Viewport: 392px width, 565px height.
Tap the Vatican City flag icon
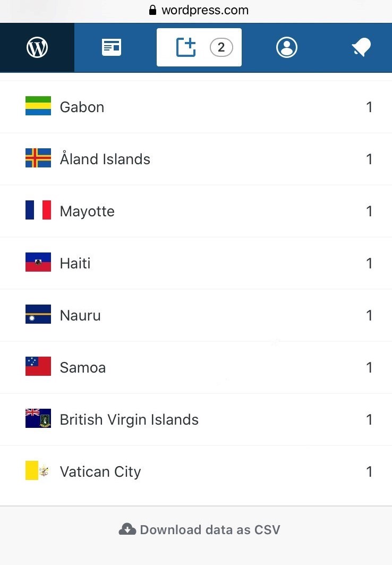click(x=38, y=471)
